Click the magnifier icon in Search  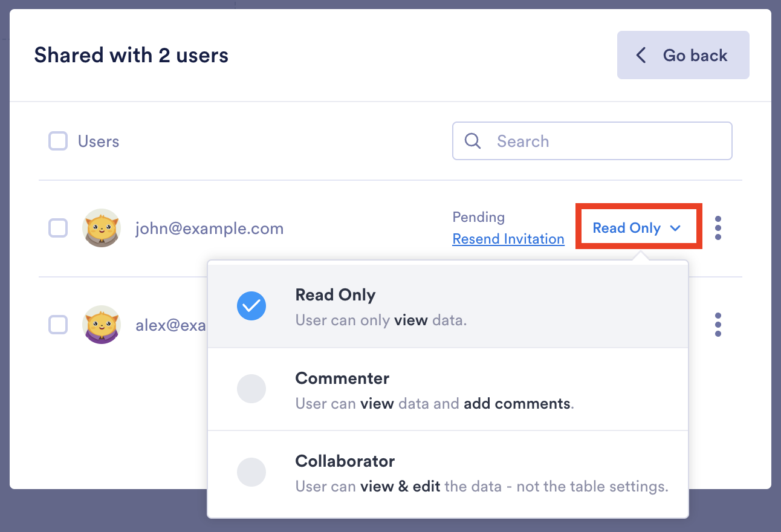coord(473,141)
